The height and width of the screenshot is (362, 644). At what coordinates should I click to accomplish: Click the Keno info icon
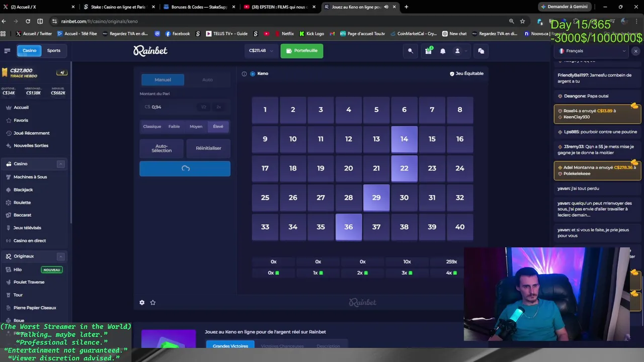[244, 73]
